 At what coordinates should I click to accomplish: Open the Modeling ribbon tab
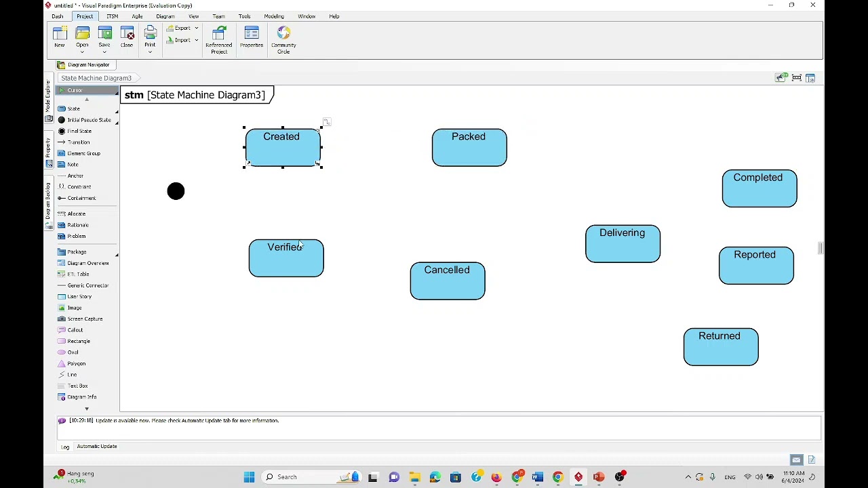(x=274, y=16)
